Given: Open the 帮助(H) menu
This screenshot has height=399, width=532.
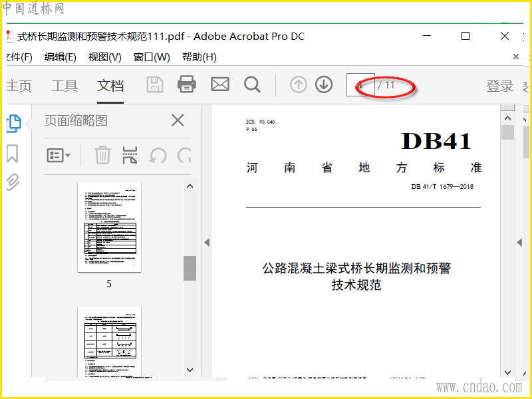Looking at the screenshot, I should (199, 57).
